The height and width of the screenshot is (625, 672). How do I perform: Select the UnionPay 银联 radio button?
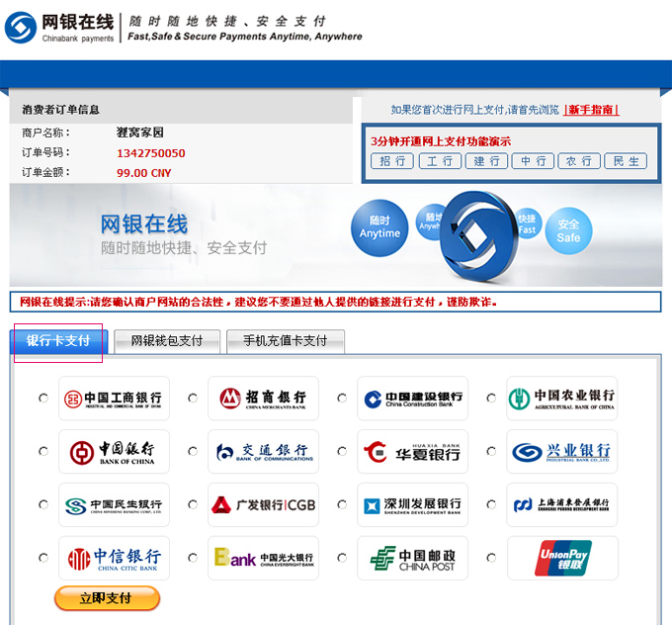(491, 558)
